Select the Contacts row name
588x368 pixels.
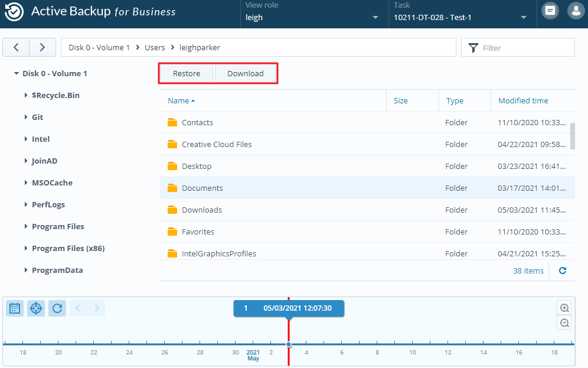(x=197, y=122)
